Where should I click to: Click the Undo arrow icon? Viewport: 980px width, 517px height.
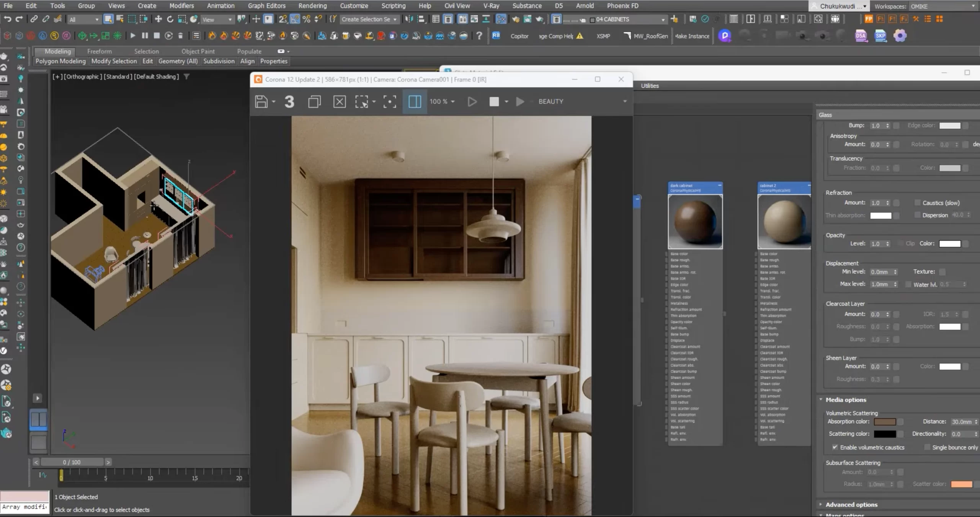[x=7, y=19]
